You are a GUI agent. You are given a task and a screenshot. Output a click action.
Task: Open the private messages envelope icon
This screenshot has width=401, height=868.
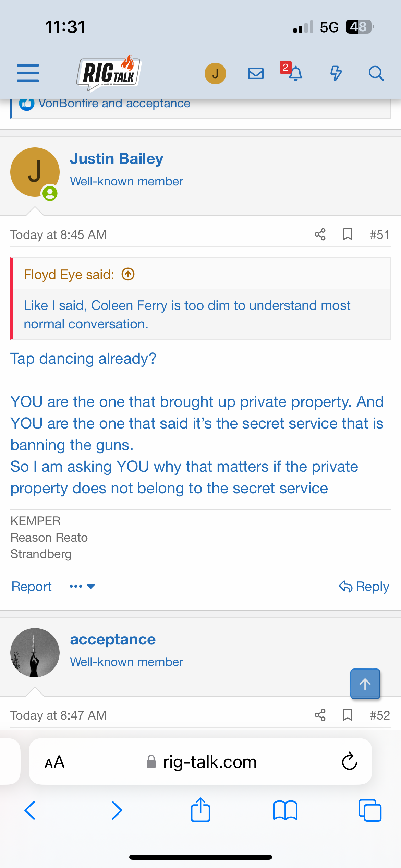click(x=256, y=73)
